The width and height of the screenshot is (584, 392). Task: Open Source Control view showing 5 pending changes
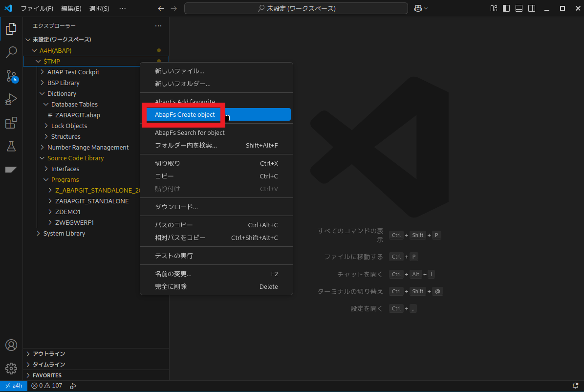point(11,76)
